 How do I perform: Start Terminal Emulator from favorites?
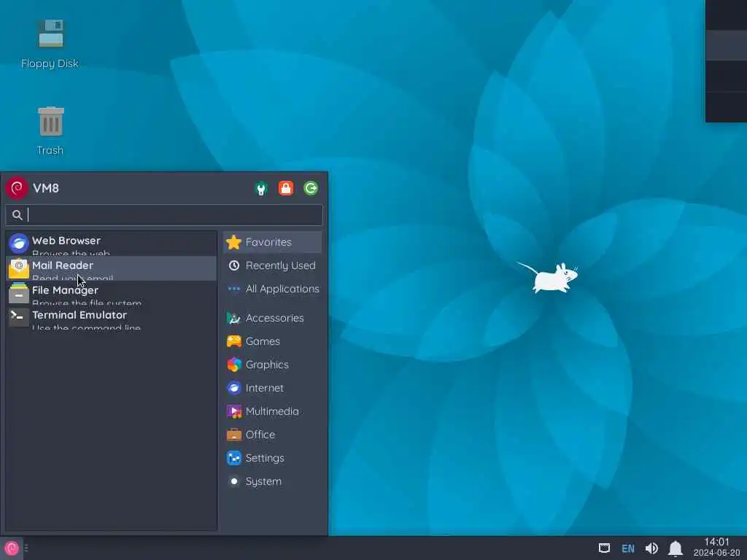pos(112,318)
